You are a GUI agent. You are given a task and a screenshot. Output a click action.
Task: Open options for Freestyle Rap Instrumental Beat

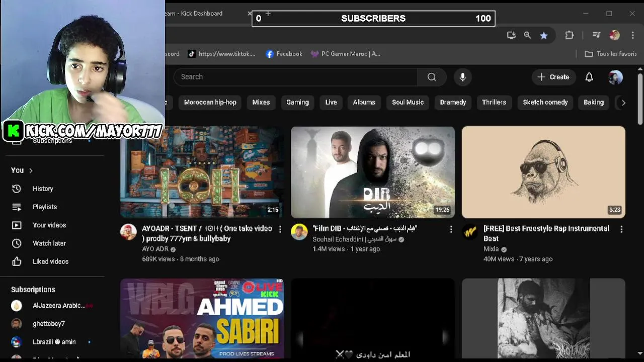pos(621,229)
